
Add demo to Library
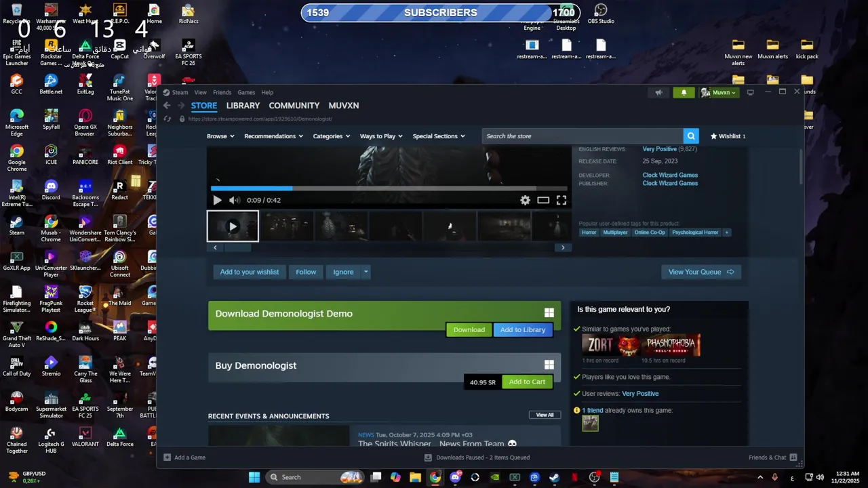[523, 330]
